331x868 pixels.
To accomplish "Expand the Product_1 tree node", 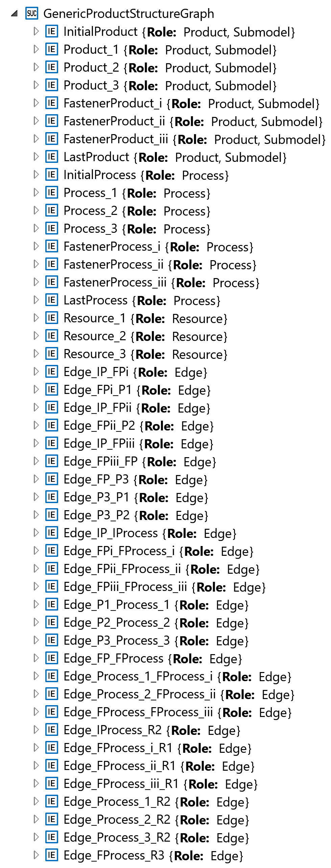I will click(x=36, y=49).
